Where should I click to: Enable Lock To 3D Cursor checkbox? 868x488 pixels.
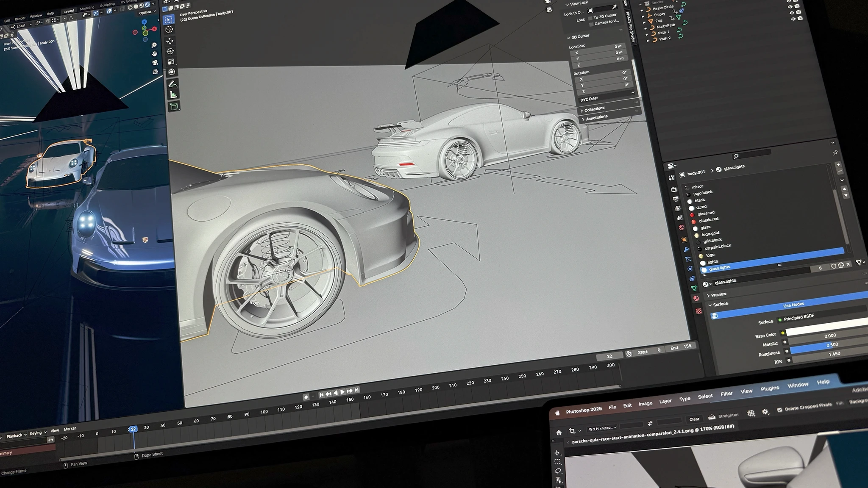tap(590, 18)
